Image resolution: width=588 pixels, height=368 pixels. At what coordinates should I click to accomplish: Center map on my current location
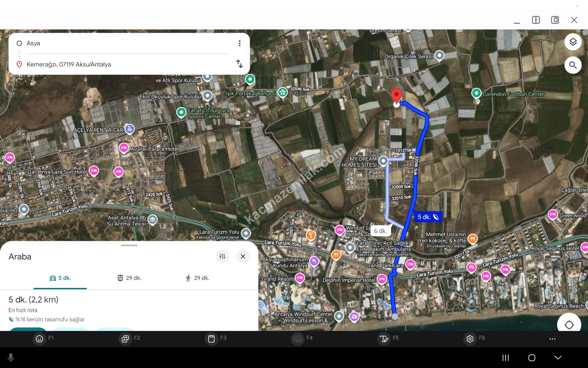[569, 325]
